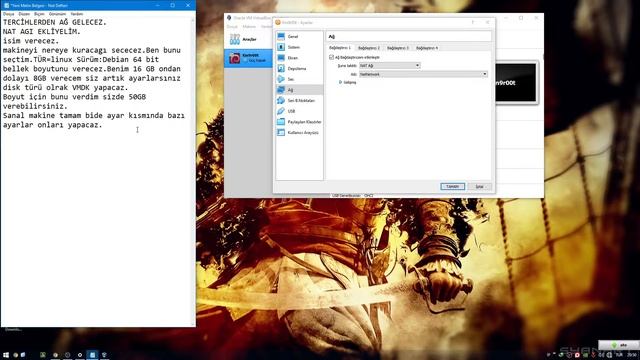This screenshot has height=360, width=640.
Task: Open the Ekran settings category
Action: [x=299, y=58]
